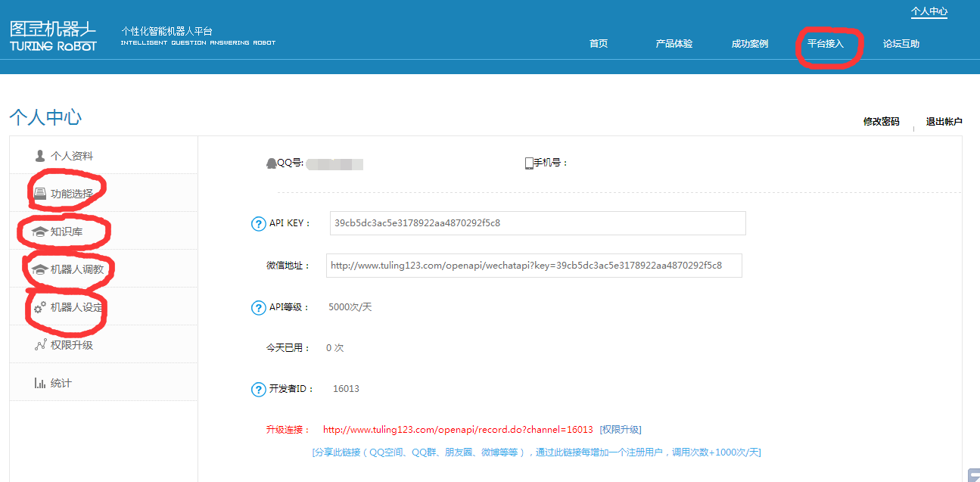Go to 权限升级 in the sidebar
Screen dimensions: 980x482
pyautogui.click(x=103, y=344)
